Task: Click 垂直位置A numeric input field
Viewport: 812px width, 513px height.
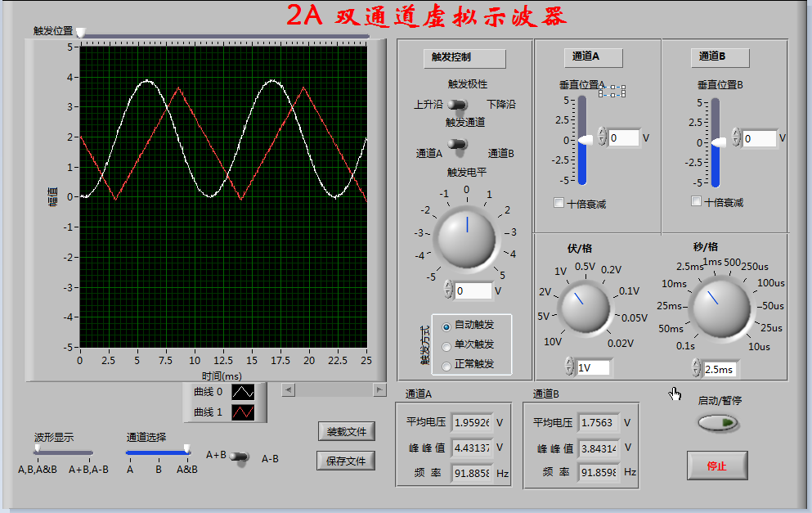Action: 624,137
